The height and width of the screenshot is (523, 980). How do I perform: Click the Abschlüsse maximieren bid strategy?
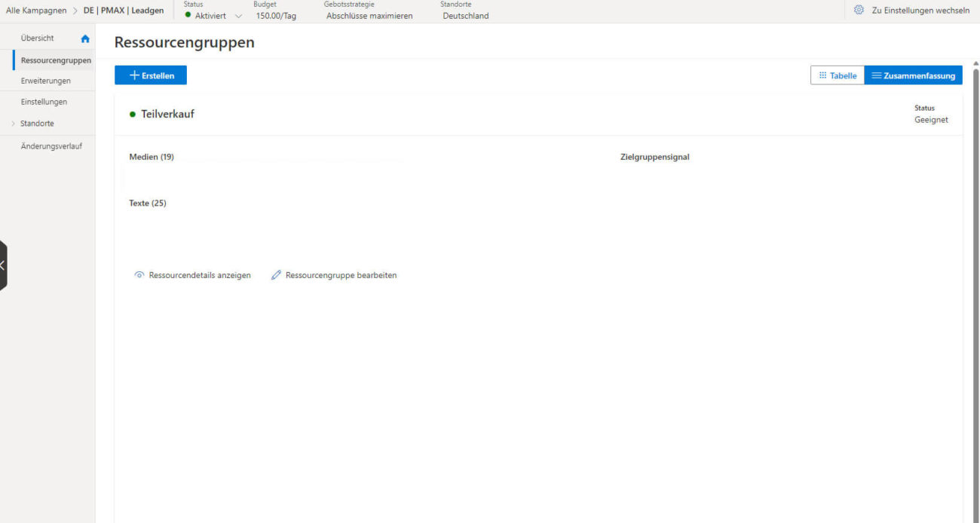(x=369, y=16)
